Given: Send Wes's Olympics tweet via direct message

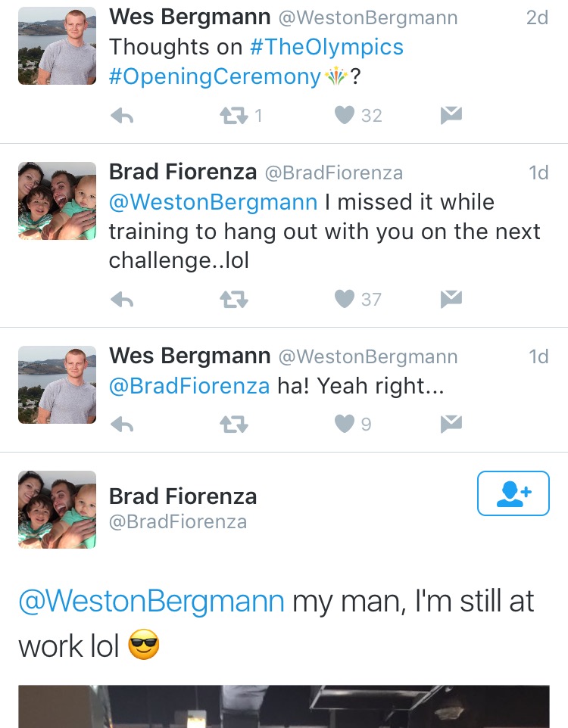Looking at the screenshot, I should tap(451, 115).
